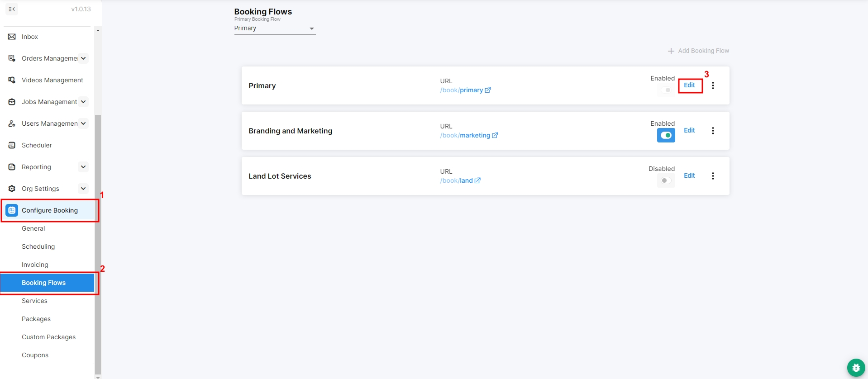The width and height of the screenshot is (868, 379).
Task: Open external link icon for /book/primary
Action: pos(488,90)
